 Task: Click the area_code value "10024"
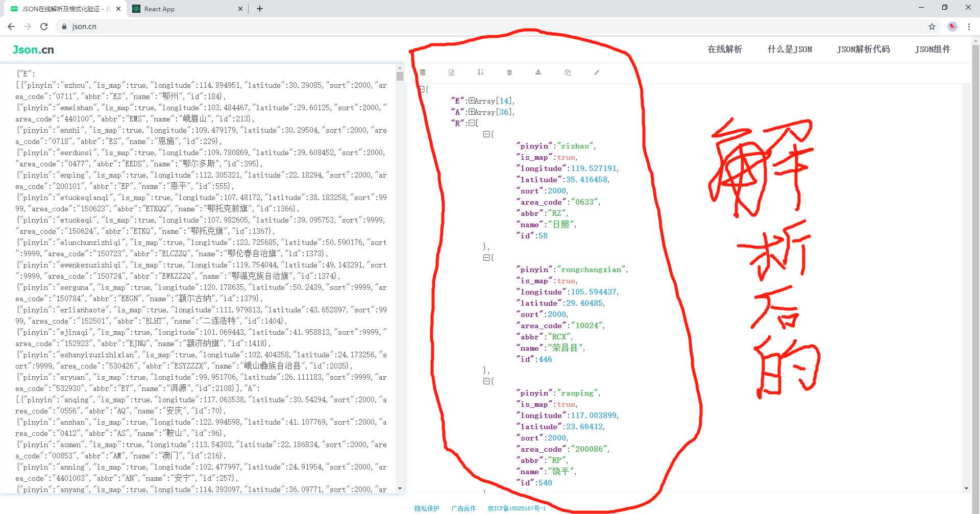[586, 326]
